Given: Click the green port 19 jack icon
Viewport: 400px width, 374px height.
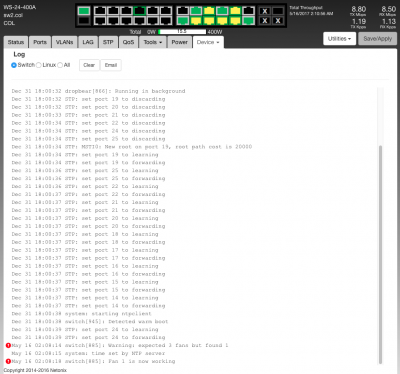Looking at the screenshot, I should [222, 11].
